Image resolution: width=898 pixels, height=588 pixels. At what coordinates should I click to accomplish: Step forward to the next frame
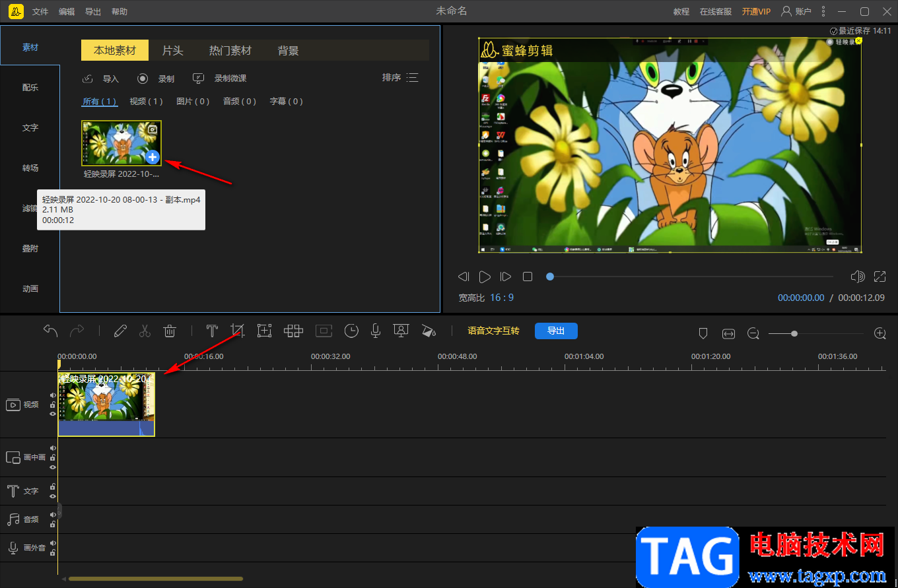click(x=506, y=277)
